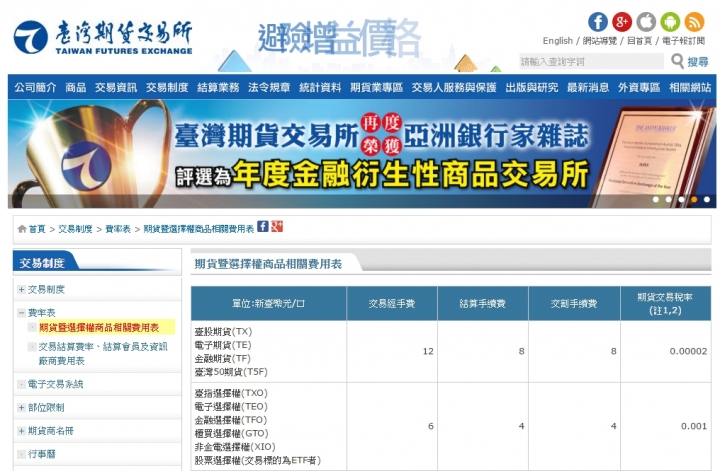Click the magnifier search icon
720x471 pixels.
(x=677, y=61)
